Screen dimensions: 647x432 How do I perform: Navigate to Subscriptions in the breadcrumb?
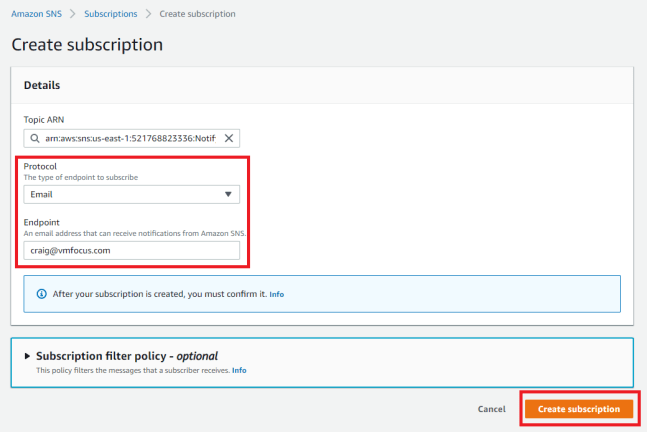pos(109,14)
